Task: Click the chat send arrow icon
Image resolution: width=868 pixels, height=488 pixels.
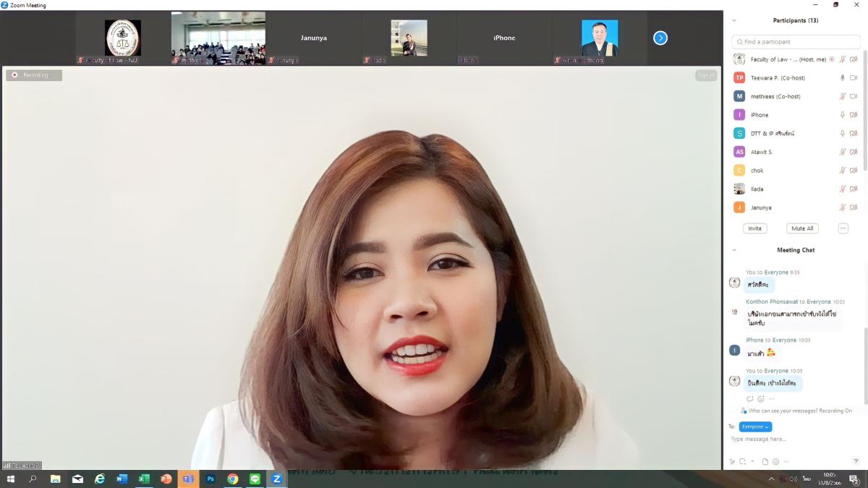Action: click(x=856, y=461)
